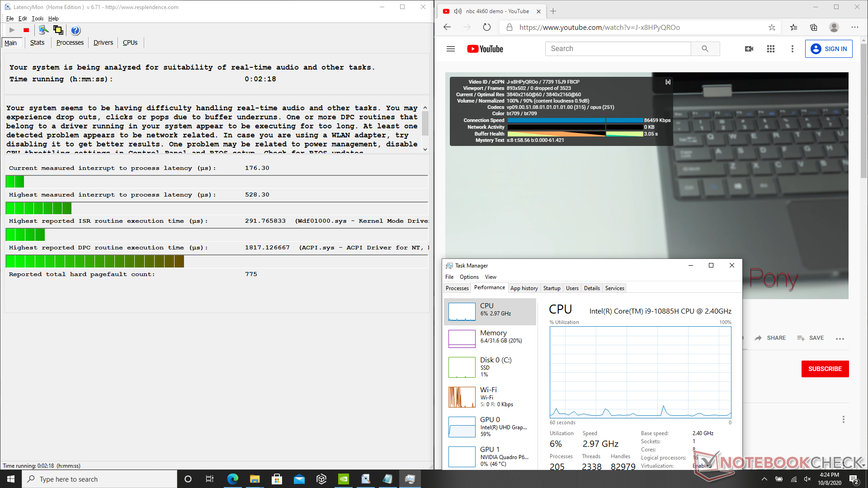This screenshot has width=868, height=488.
Task: Click the YouTube create video camera icon
Action: click(x=749, y=49)
